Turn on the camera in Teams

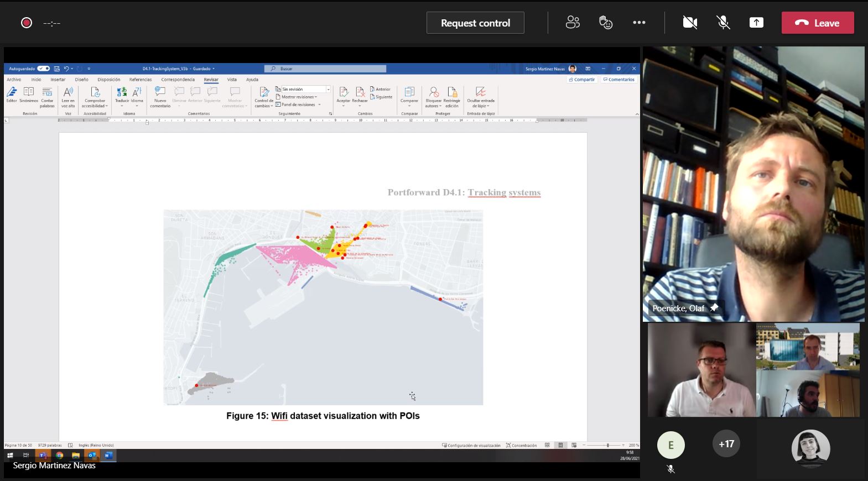pyautogui.click(x=690, y=23)
